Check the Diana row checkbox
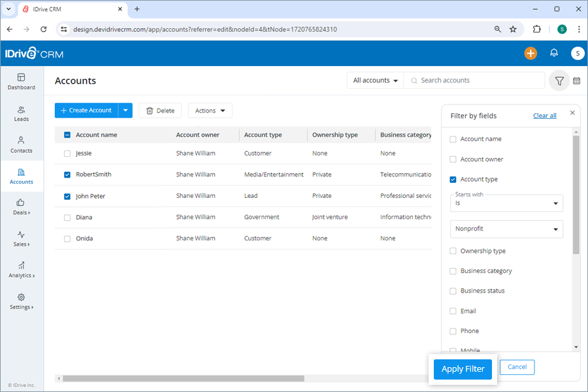Screen dimensions: 588x392 click(x=67, y=217)
